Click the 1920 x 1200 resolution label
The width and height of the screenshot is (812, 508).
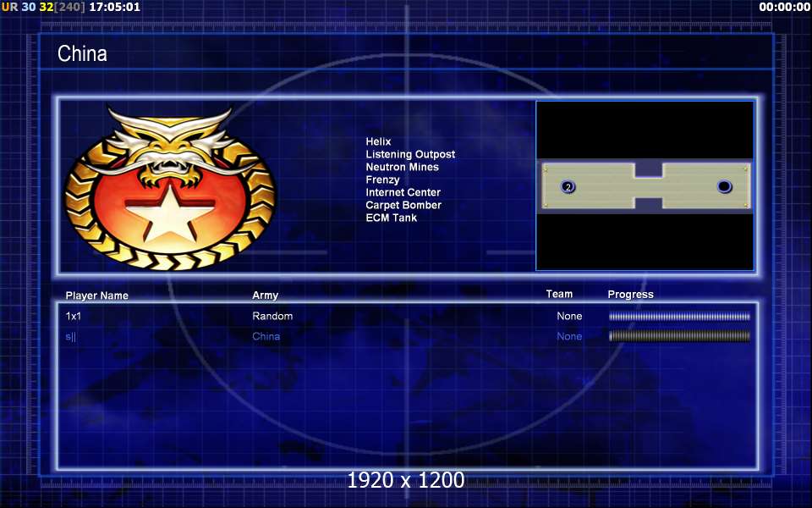click(x=405, y=480)
